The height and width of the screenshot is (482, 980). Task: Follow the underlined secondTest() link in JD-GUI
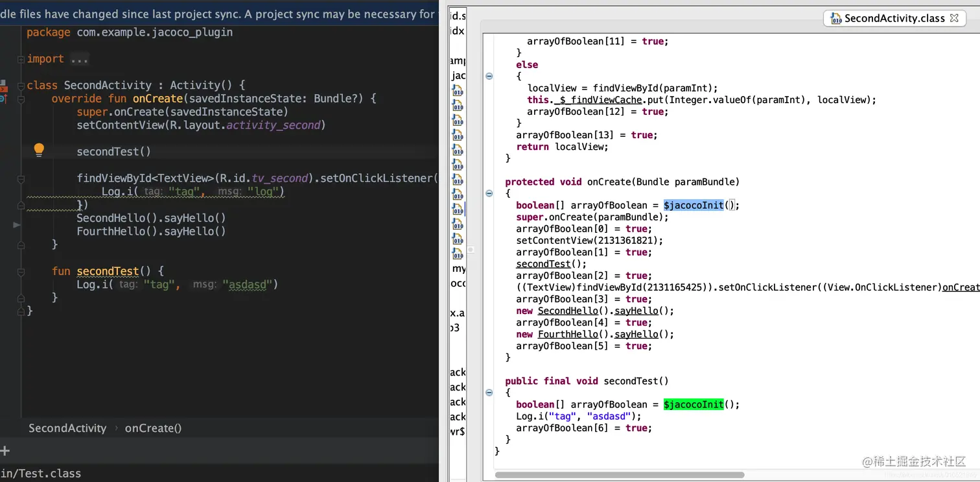(x=543, y=264)
